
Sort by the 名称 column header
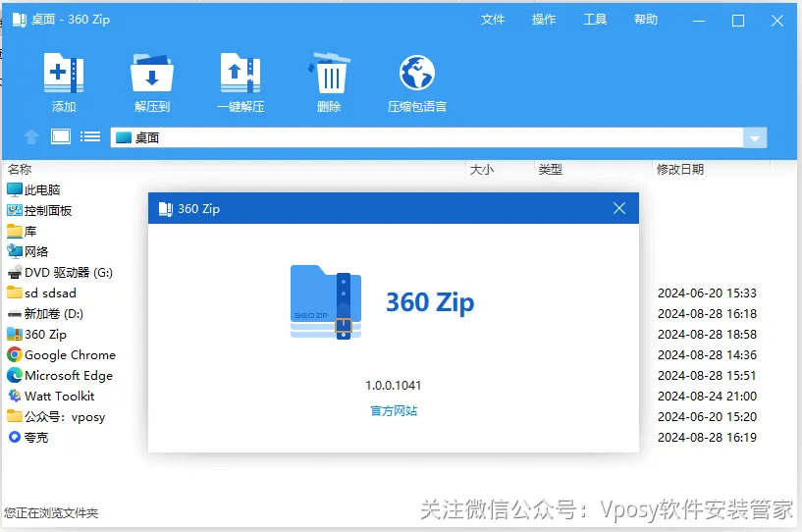[20, 170]
